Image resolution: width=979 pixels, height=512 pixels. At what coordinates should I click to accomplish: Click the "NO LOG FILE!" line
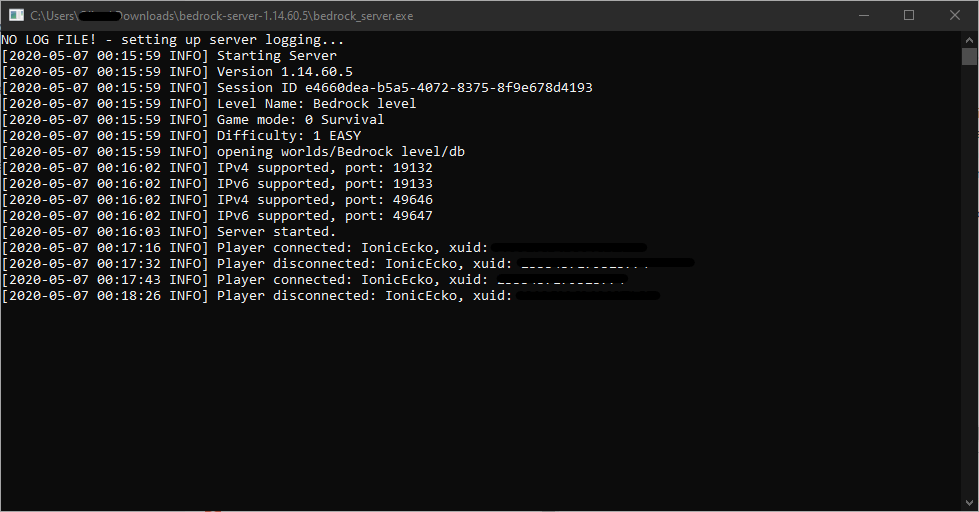tap(172, 40)
